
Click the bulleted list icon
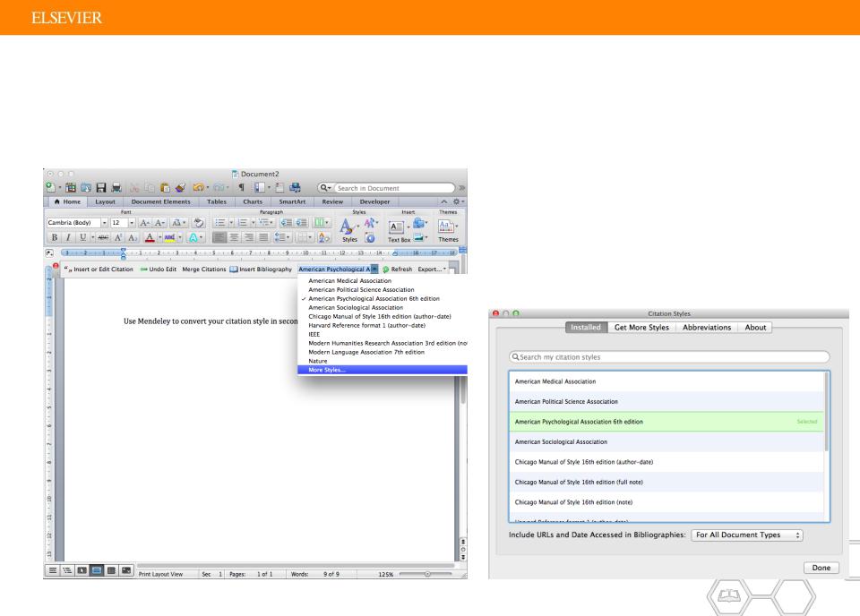[x=220, y=223]
